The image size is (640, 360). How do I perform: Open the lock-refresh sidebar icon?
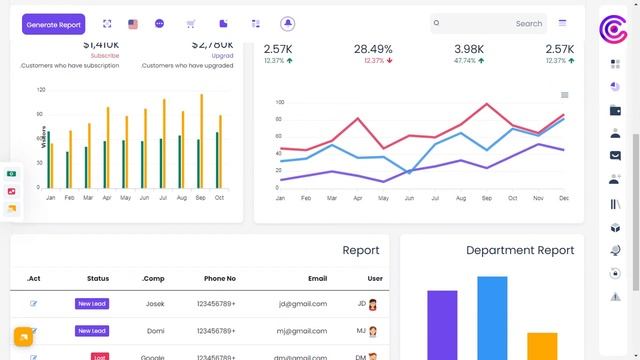[x=615, y=273]
